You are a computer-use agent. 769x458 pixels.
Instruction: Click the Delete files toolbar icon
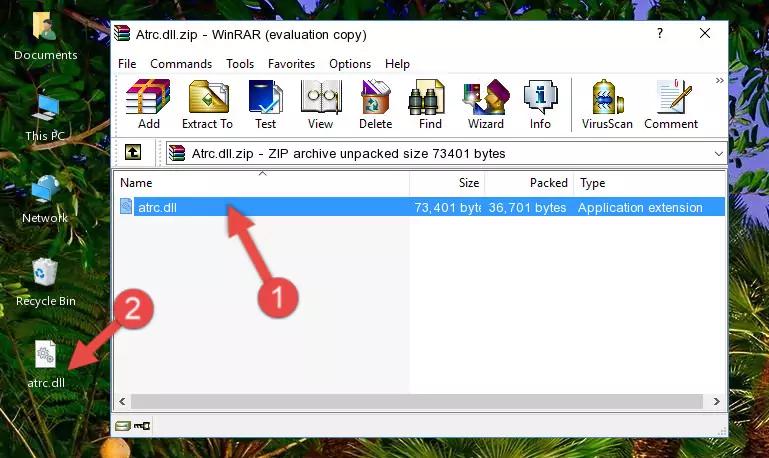click(x=376, y=104)
